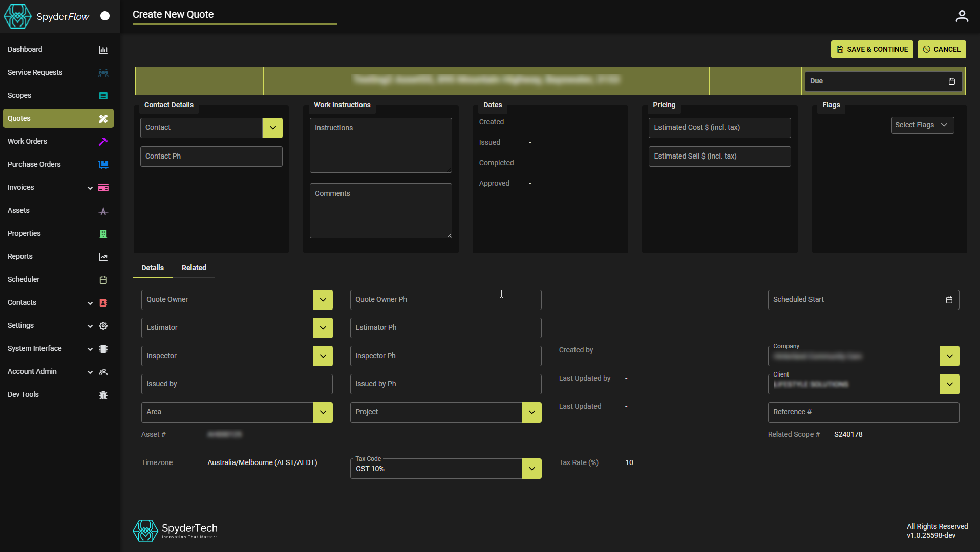Expand the Settings sidebar submenu

[90, 326]
